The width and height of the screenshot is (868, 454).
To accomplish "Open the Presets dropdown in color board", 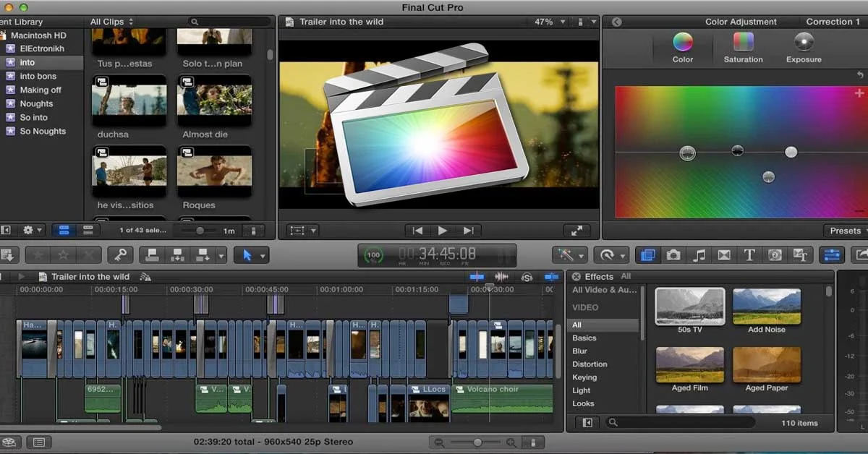I will [x=845, y=231].
